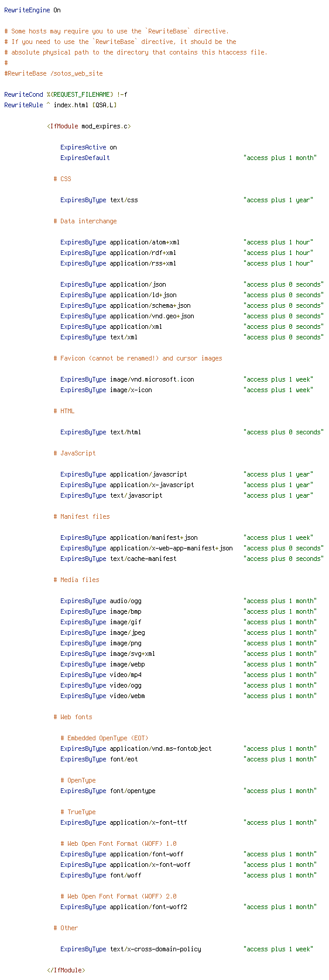329x980 pixels.
Task: Click the RewriteRule index.html [QSA,L] line
Action: click(60, 105)
